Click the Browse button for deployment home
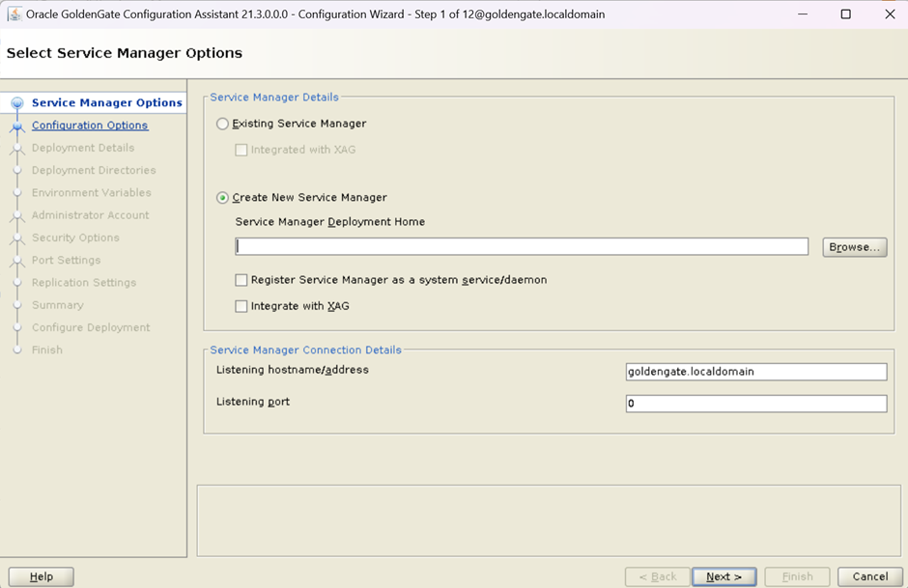The width and height of the screenshot is (908, 588). pos(854,247)
